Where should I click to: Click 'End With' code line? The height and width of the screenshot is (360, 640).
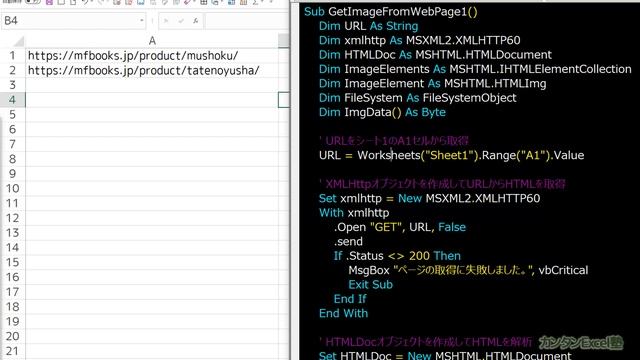coord(343,313)
